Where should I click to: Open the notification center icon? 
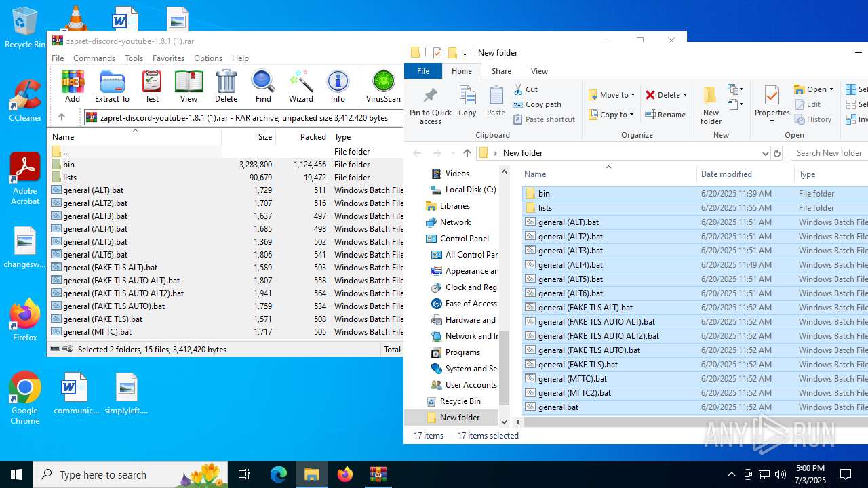tap(846, 474)
